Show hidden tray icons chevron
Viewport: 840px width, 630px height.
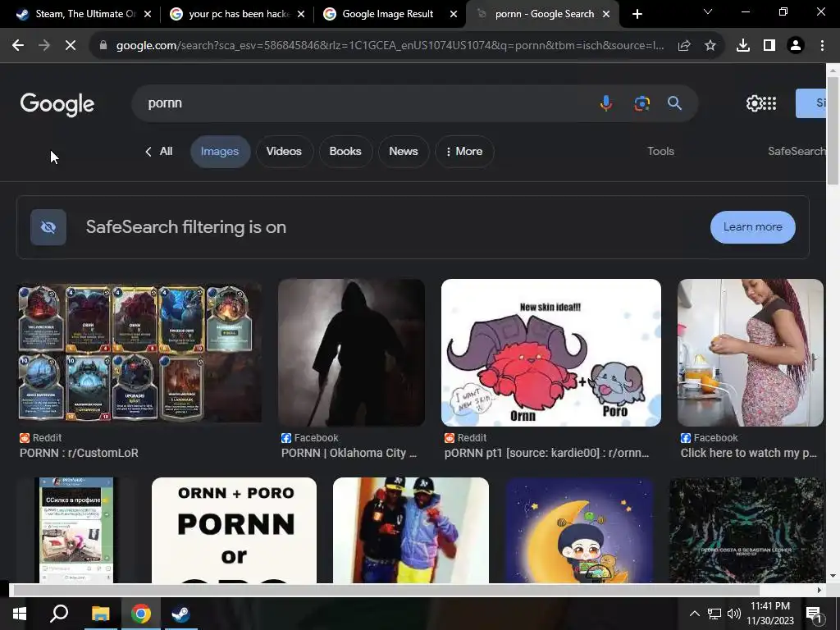(694, 614)
